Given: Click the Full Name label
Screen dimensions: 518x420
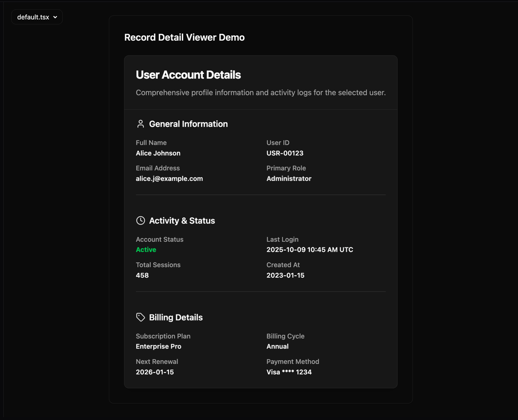Looking at the screenshot, I should (151, 143).
